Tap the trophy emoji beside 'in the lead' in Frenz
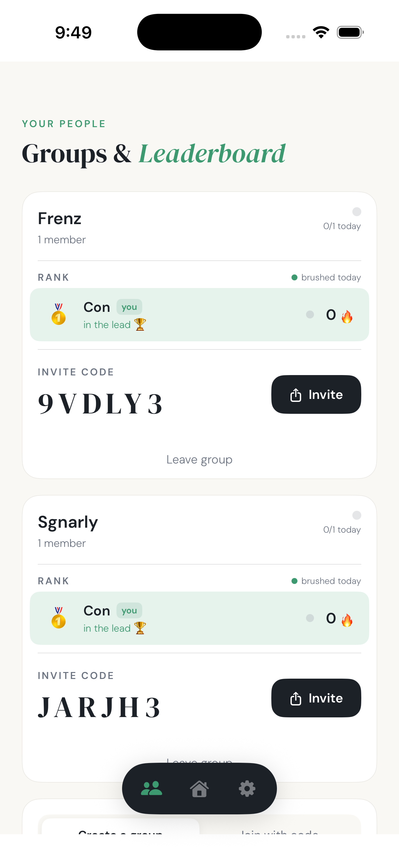Screen dimensions: 399x868 [x=139, y=324]
